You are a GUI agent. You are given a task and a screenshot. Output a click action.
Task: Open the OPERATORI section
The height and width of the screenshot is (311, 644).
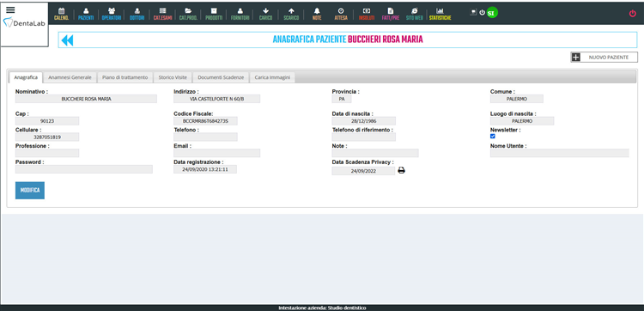112,14
